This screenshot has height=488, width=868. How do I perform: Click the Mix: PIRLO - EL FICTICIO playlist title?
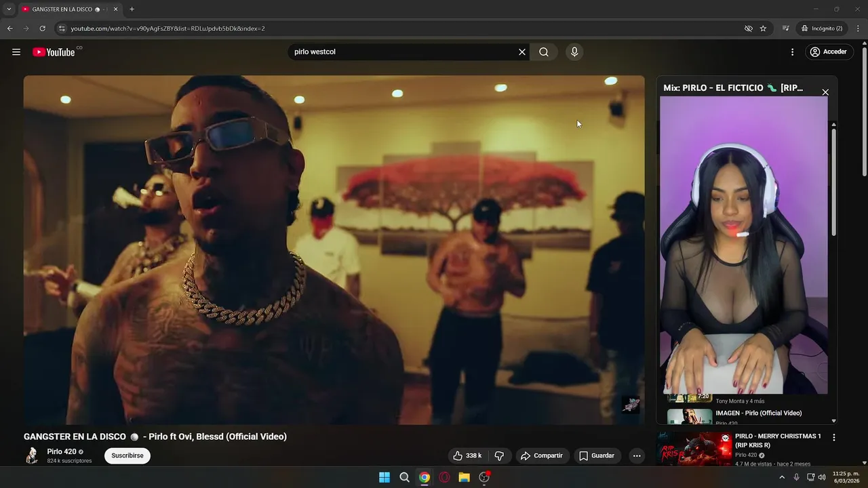(x=733, y=88)
